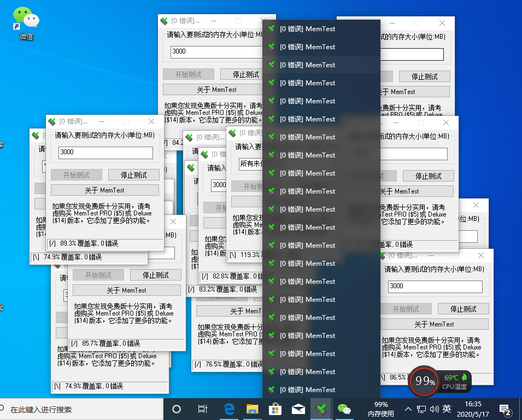Click 关于 MemTest in the 89.3% coverage window
522x420 pixels.
(x=105, y=190)
